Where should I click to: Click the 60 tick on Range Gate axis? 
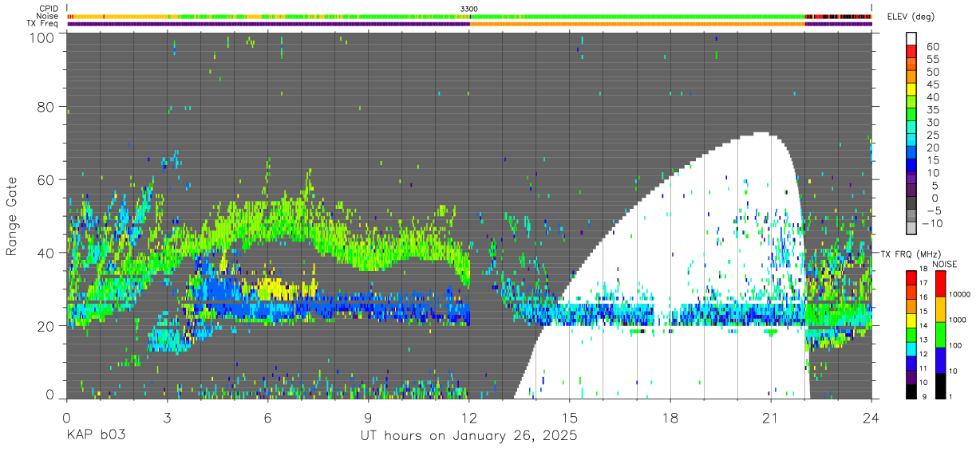tap(45, 179)
